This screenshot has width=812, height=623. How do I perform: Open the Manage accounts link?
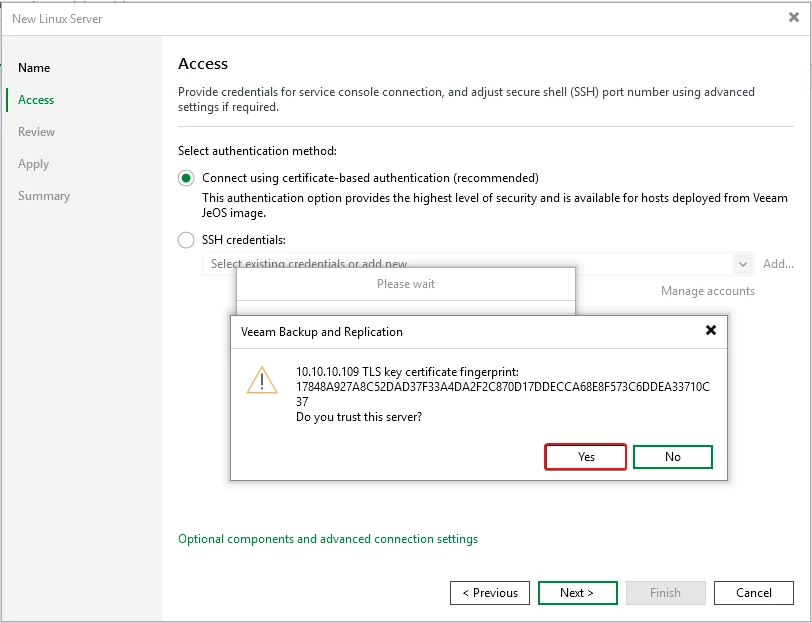click(707, 291)
